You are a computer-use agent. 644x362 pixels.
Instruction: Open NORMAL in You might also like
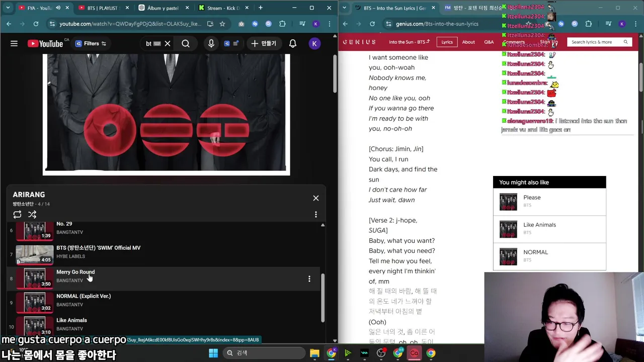click(x=549, y=256)
